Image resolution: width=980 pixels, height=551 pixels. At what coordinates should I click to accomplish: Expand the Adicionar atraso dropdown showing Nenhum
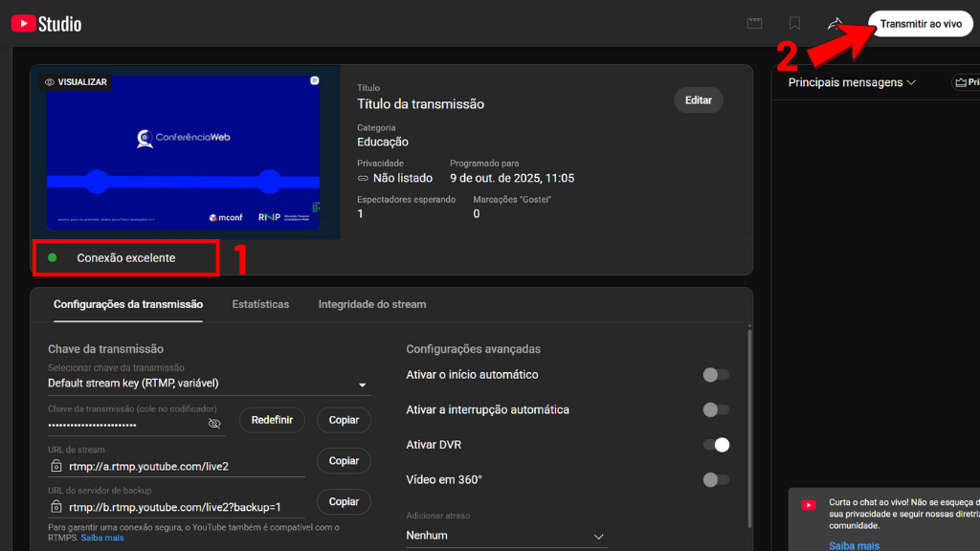(x=505, y=536)
